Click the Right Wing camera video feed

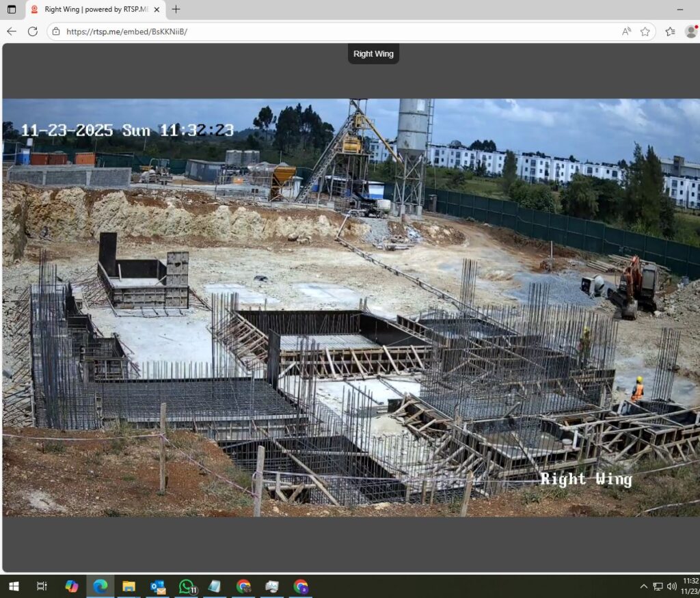350,308
